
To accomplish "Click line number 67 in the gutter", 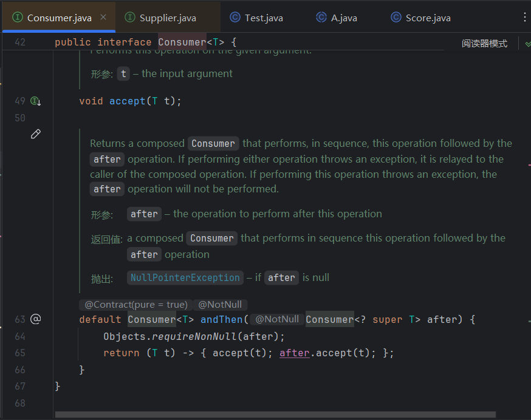I will point(20,386).
